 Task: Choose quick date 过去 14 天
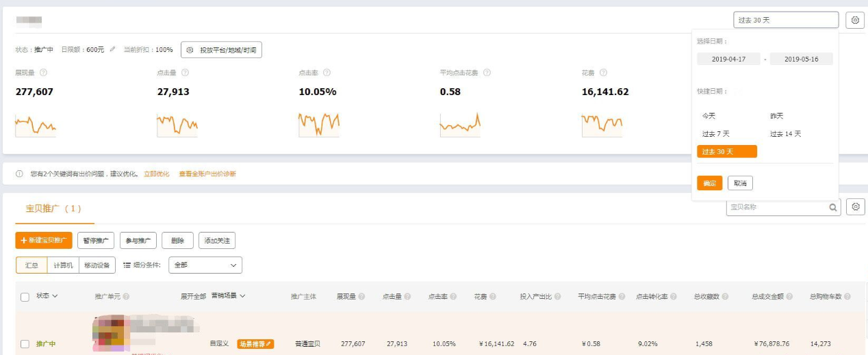coord(785,134)
